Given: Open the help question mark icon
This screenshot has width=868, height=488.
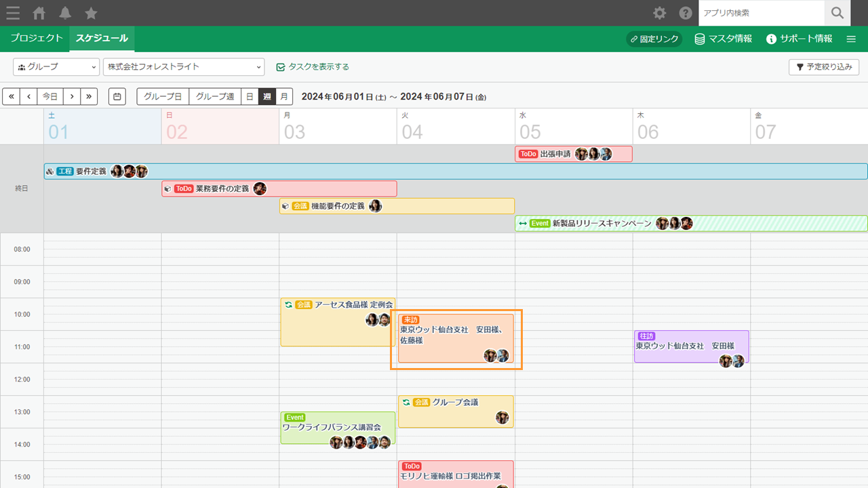Looking at the screenshot, I should tap(686, 13).
